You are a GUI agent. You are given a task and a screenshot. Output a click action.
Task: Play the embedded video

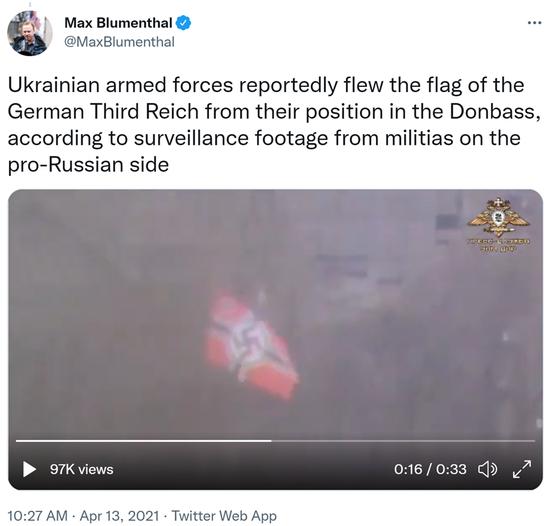[x=29, y=469]
